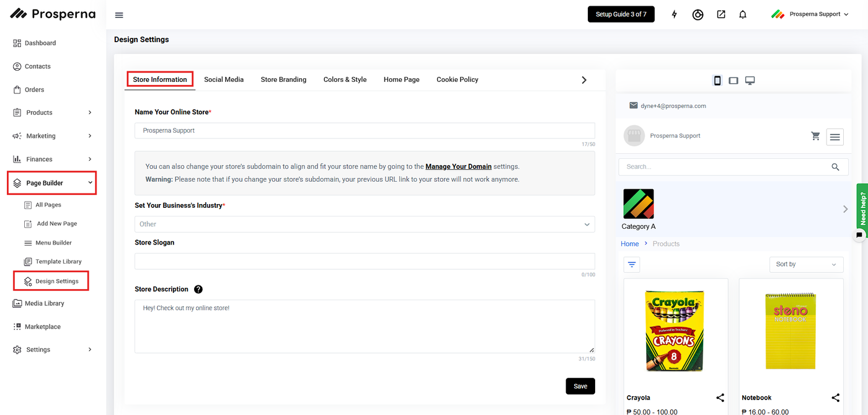This screenshot has height=415, width=868.
Task: Click the lightning bolt icon in header
Action: [x=675, y=14]
